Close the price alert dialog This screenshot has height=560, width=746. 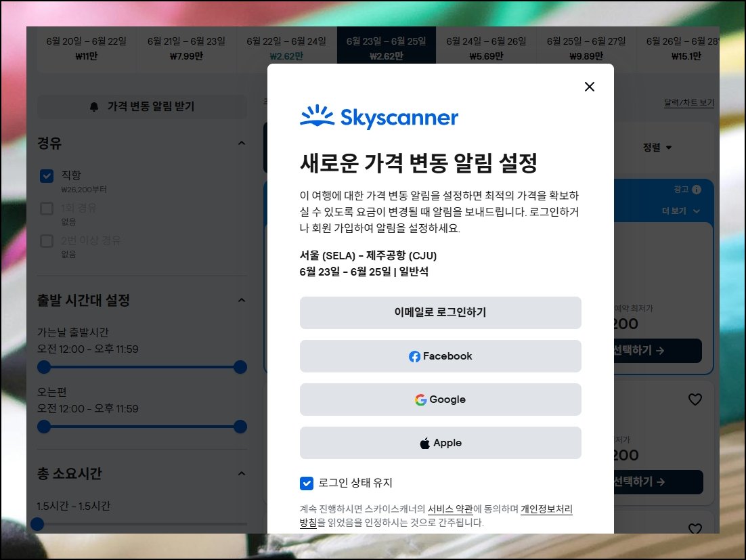pyautogui.click(x=589, y=87)
